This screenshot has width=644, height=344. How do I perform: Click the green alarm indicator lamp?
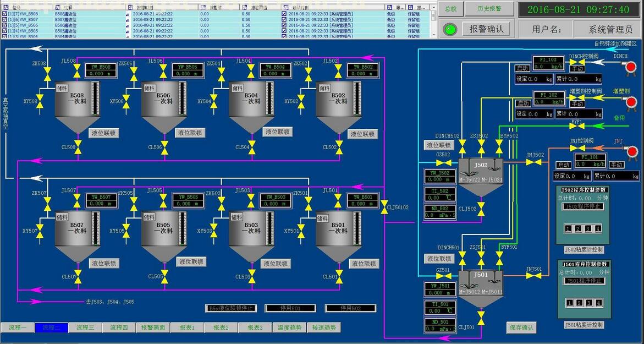point(450,29)
